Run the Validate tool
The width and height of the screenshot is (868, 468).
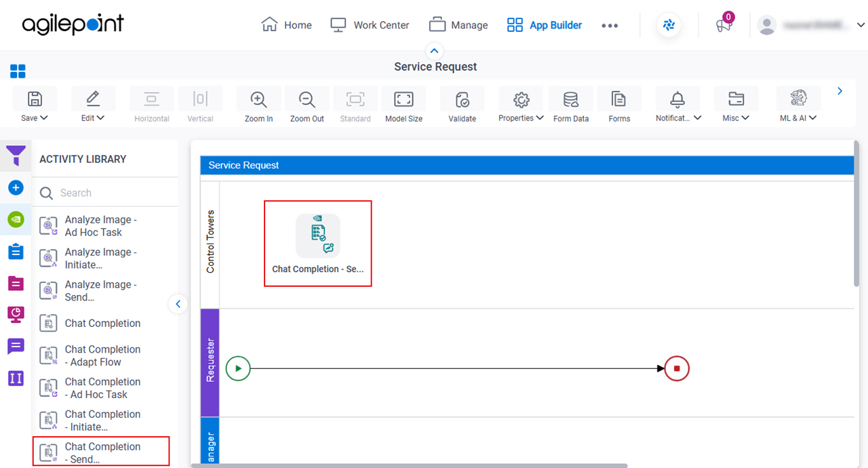[462, 99]
